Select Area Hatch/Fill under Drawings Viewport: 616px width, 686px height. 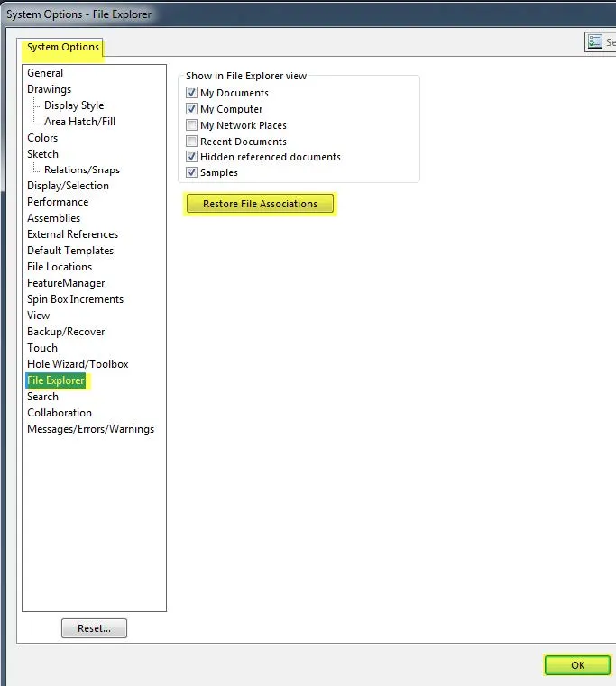pyautogui.click(x=79, y=122)
